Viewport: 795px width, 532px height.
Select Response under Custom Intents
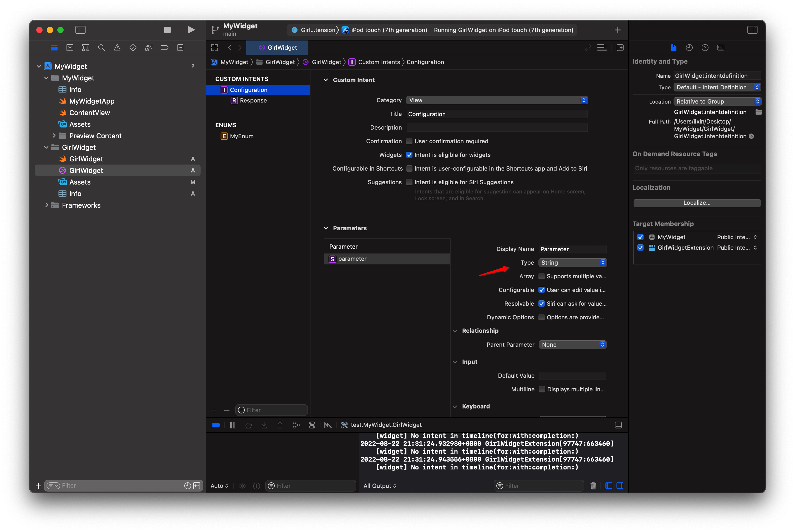pyautogui.click(x=253, y=100)
